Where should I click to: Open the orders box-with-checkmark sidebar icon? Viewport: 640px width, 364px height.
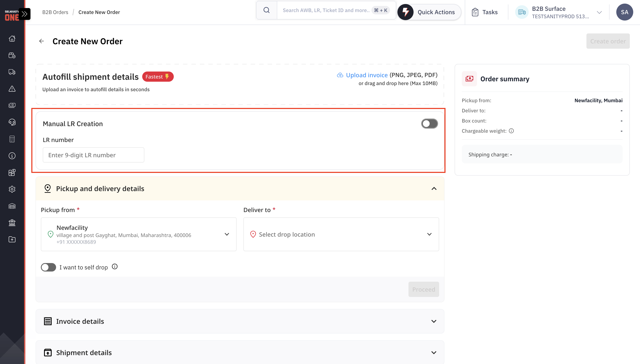pyautogui.click(x=12, y=55)
